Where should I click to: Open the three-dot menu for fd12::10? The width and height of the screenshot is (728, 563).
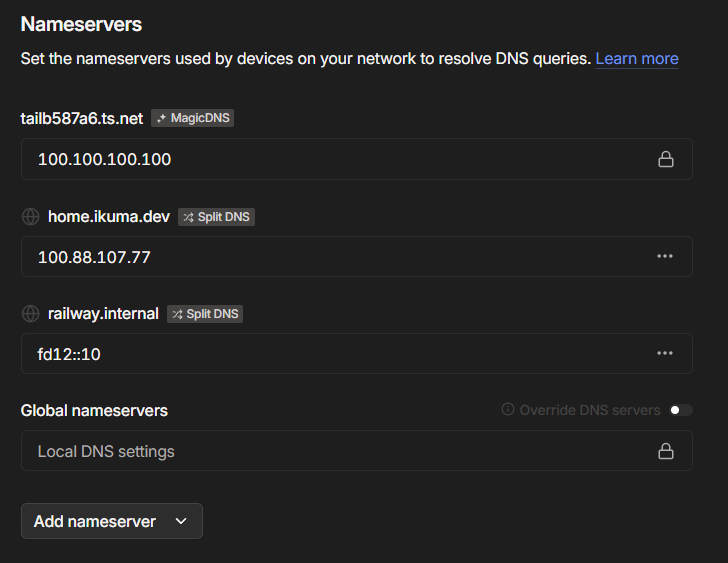665,353
